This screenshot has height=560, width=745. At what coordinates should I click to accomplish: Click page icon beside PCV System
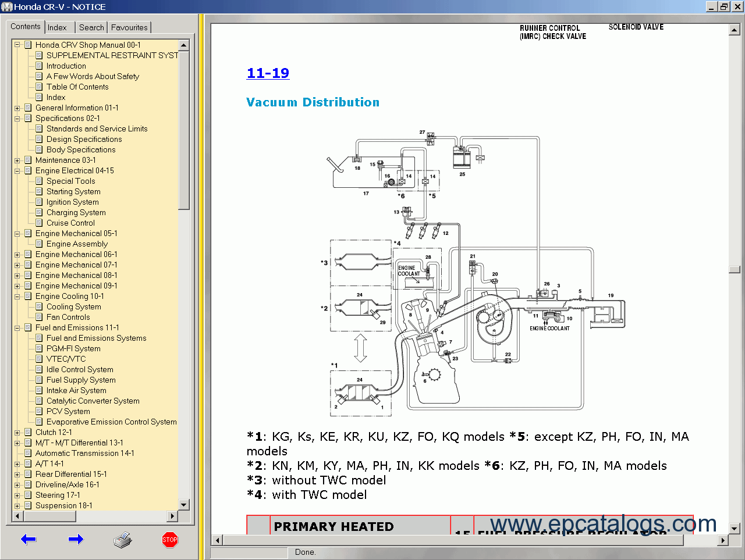39,411
